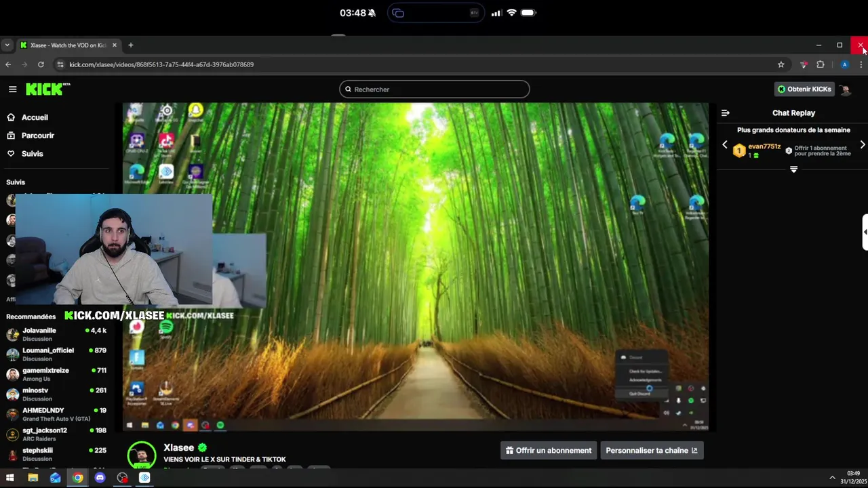The image size is (868, 488).
Task: Bookmark this page with the star icon
Action: point(781,64)
